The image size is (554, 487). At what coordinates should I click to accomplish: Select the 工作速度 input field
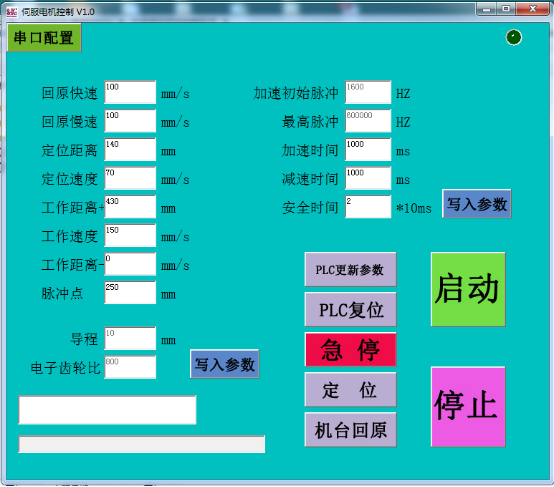[x=130, y=235]
